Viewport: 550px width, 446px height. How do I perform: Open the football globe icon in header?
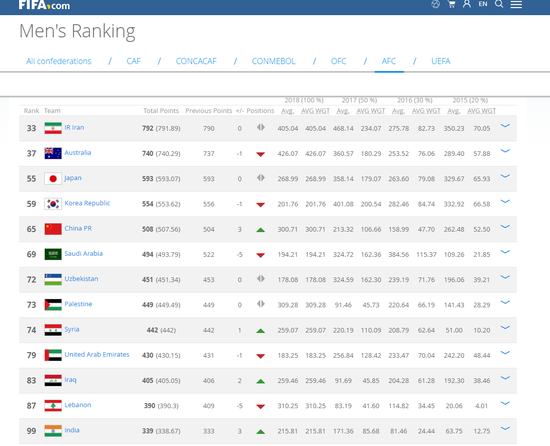tap(435, 4)
